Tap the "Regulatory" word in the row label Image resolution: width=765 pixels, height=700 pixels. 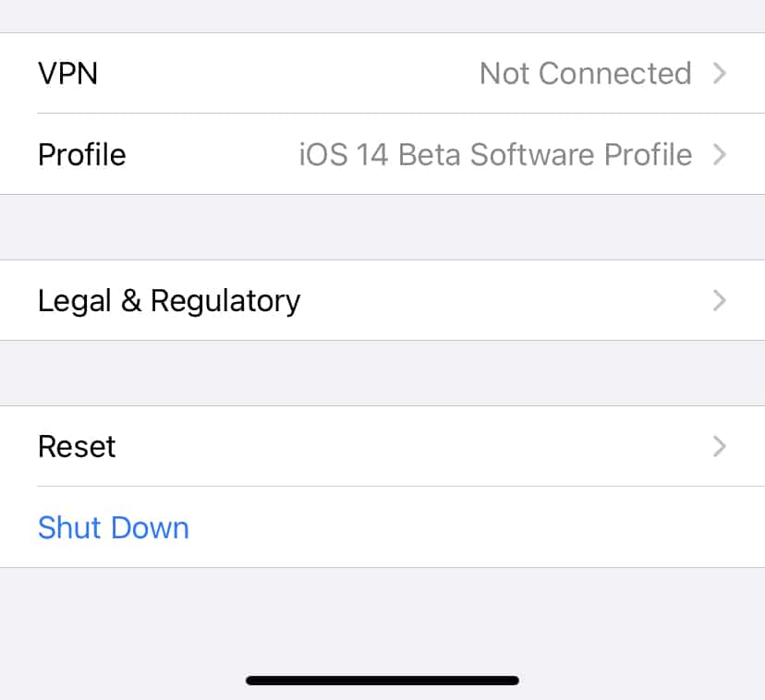coord(225,301)
